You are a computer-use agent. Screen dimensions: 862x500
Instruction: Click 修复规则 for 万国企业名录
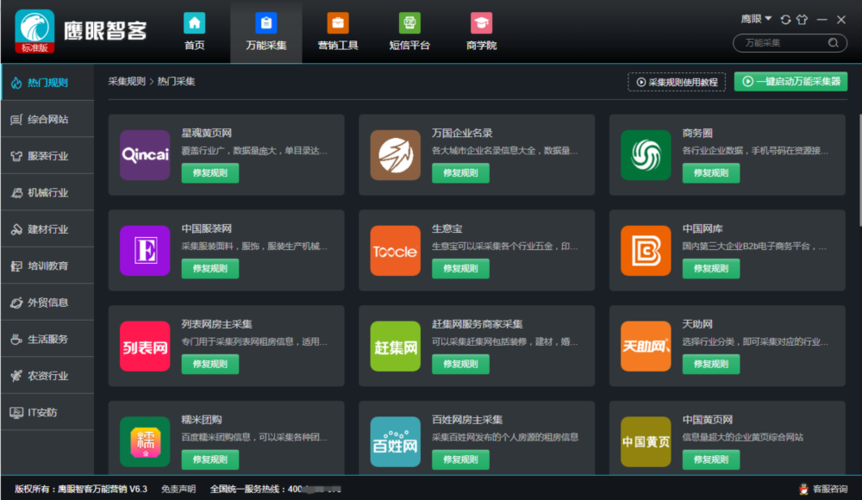pyautogui.click(x=461, y=173)
